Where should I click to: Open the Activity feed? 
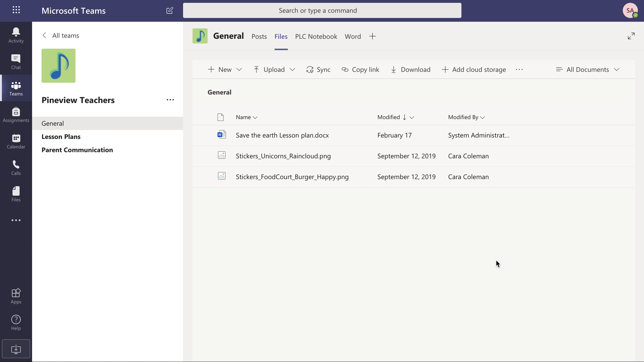click(x=16, y=35)
